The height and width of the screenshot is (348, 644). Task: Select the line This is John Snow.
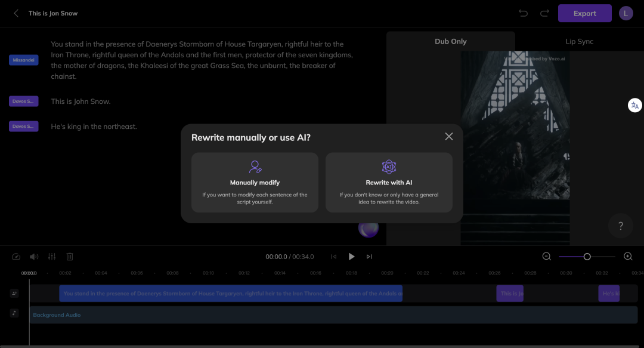[80, 101]
